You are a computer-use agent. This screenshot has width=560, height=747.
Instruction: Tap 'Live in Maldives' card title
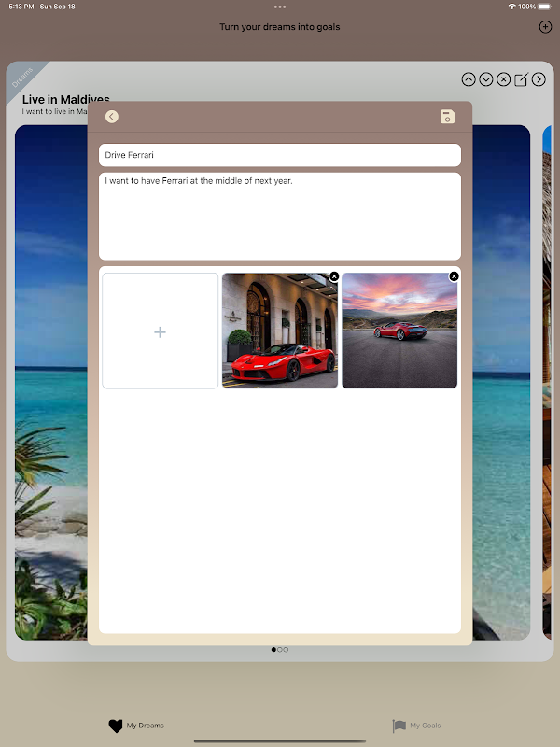(x=65, y=99)
